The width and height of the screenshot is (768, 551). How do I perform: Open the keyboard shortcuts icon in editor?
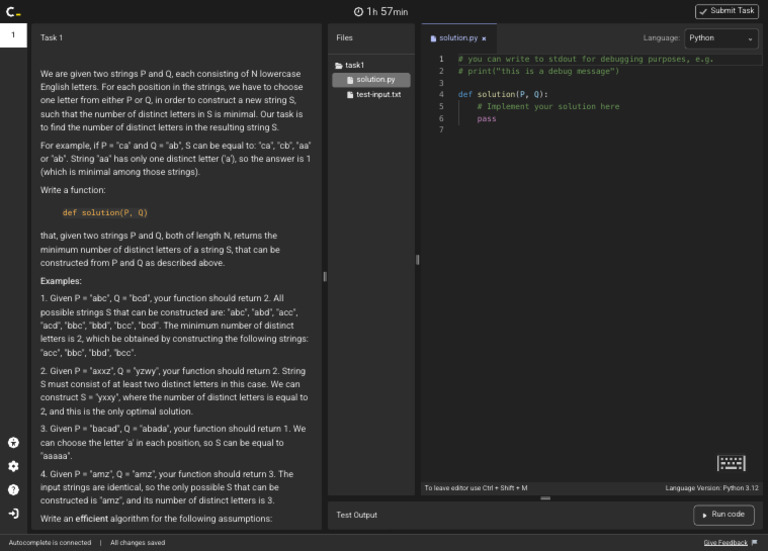(731, 463)
